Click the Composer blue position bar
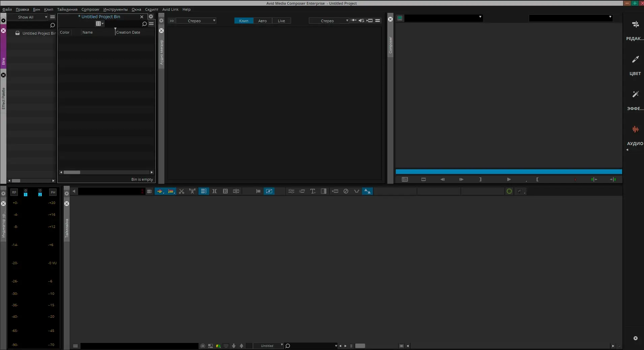Viewport: 644px width, 350px height. [x=509, y=172]
